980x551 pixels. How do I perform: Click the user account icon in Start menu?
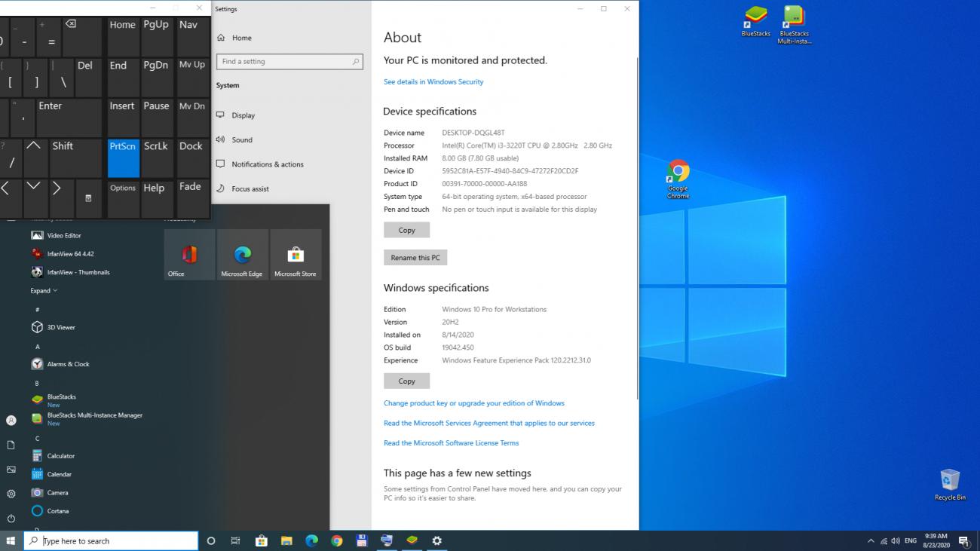[11, 421]
